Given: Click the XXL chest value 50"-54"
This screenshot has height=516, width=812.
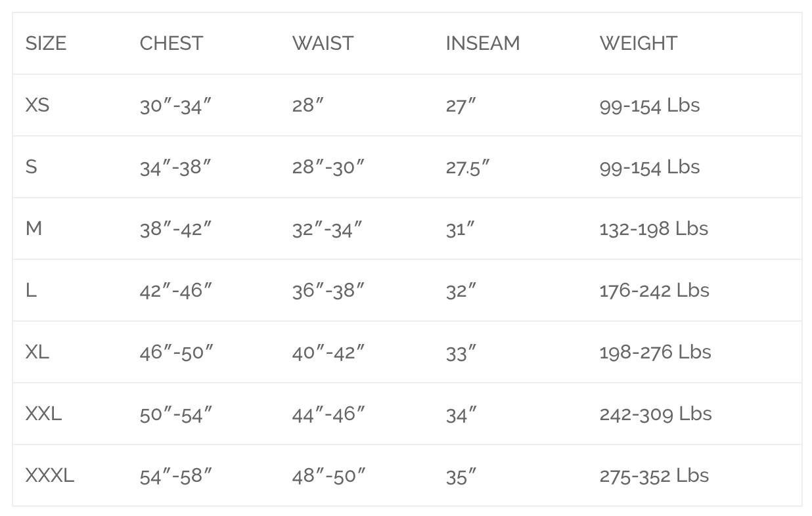Looking at the screenshot, I should click(x=175, y=414).
